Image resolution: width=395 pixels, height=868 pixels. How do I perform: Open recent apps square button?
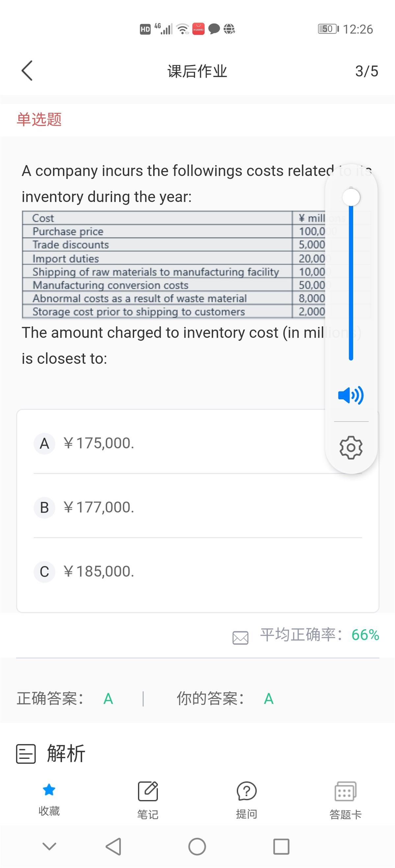point(281,846)
